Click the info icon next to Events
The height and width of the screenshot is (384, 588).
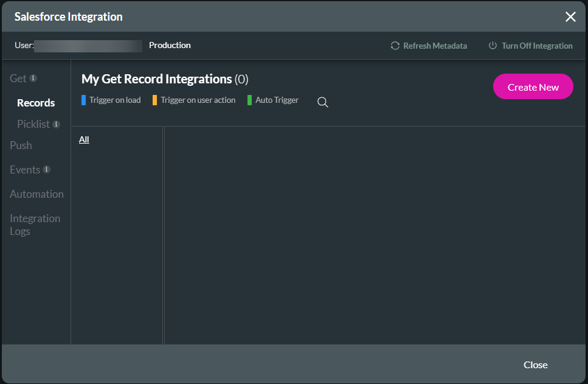(x=46, y=169)
